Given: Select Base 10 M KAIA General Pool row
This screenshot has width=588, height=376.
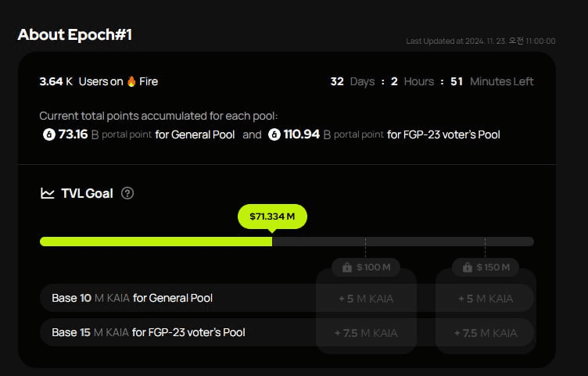Looking at the screenshot, I should (286, 298).
